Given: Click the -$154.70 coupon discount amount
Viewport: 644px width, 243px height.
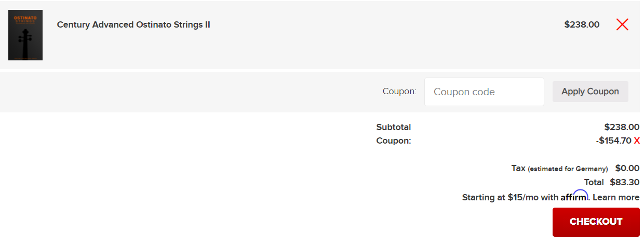Looking at the screenshot, I should click(613, 140).
